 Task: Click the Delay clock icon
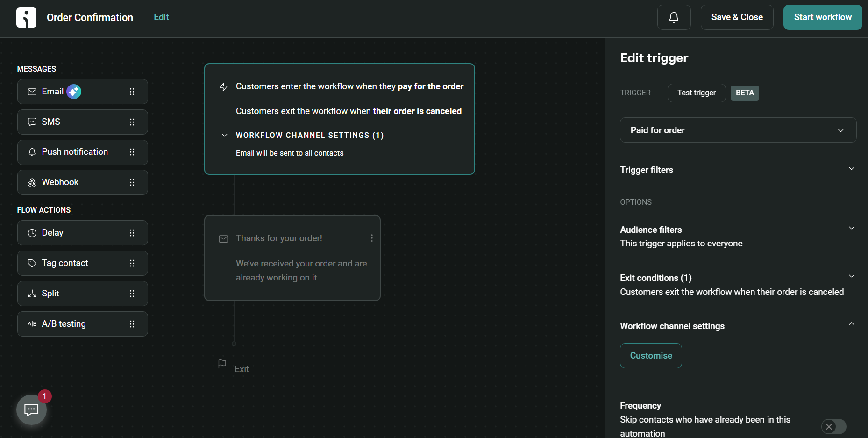point(32,233)
